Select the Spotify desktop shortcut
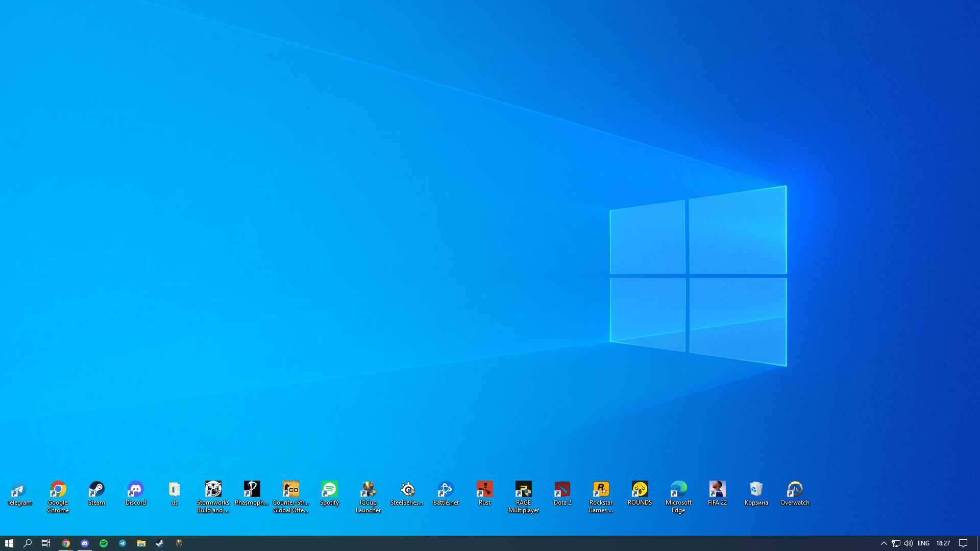This screenshot has height=551, width=980. (x=329, y=493)
